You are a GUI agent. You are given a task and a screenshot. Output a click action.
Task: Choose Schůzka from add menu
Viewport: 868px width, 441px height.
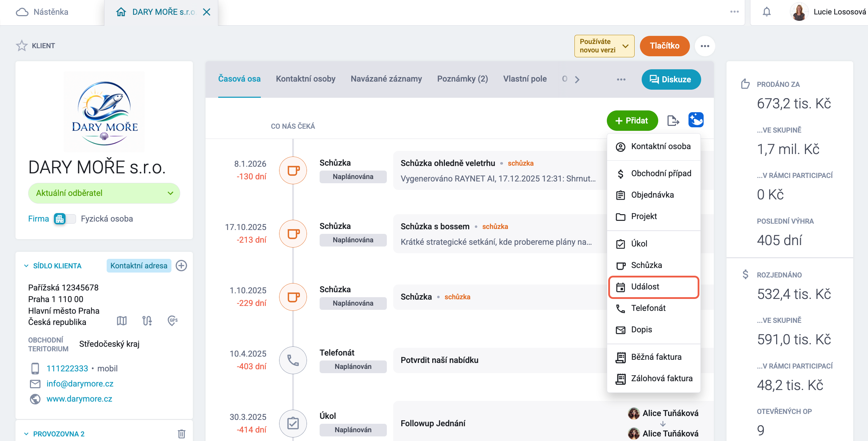click(654, 265)
